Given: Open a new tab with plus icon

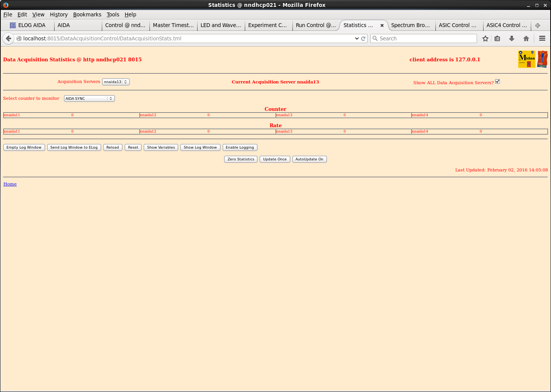Looking at the screenshot, I should pos(537,26).
